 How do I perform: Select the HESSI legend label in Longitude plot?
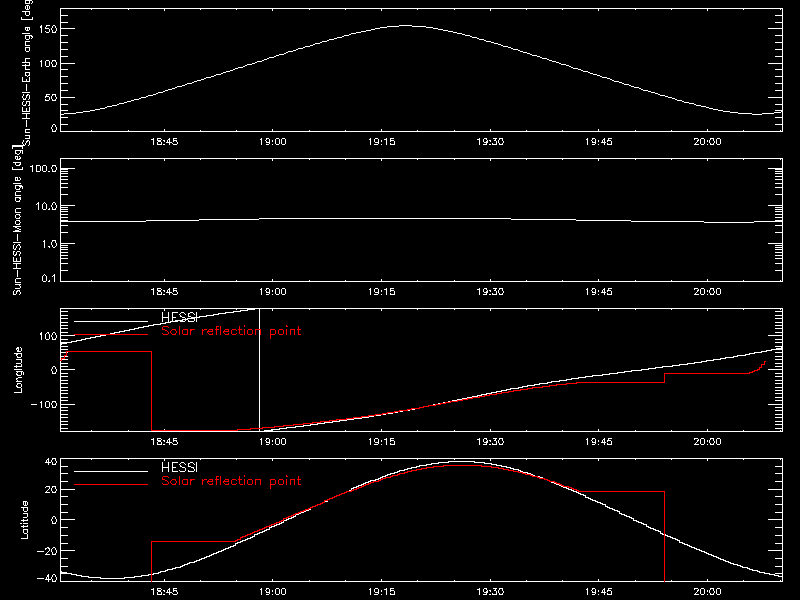tap(179, 317)
